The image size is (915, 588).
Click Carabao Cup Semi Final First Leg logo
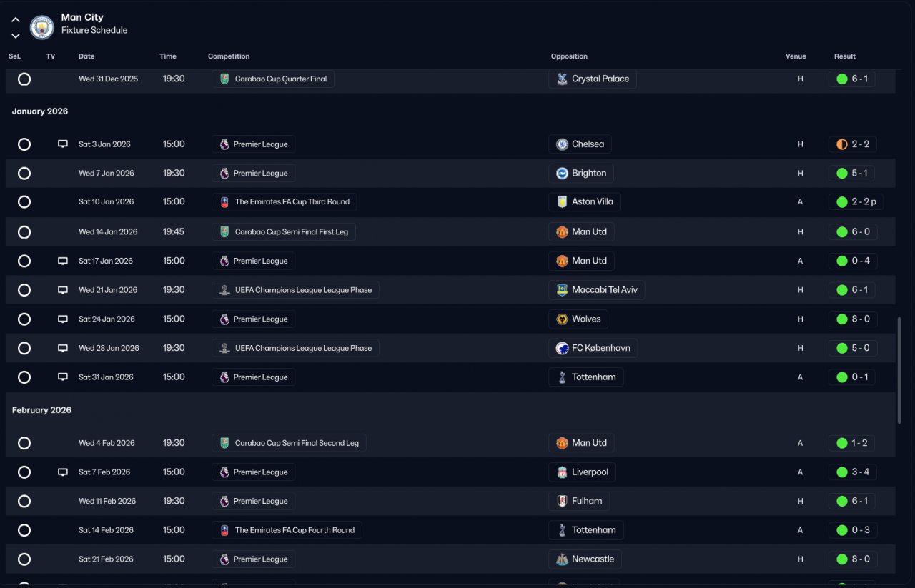[224, 232]
